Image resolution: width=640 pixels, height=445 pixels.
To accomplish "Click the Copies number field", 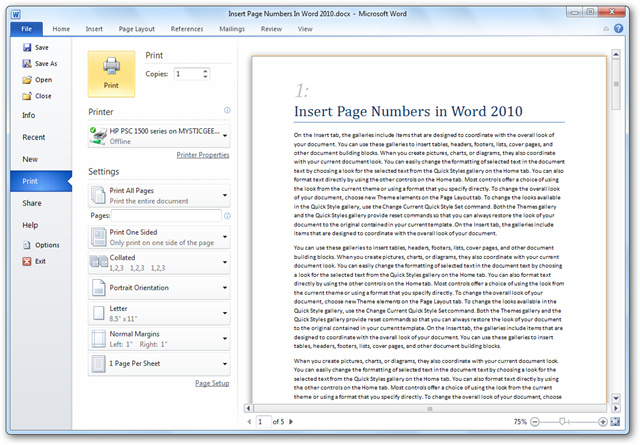I will (x=188, y=74).
